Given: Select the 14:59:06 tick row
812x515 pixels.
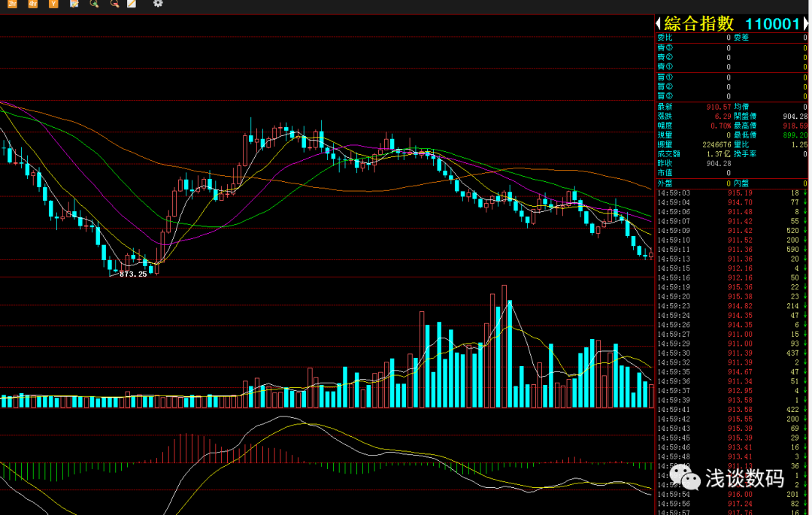Looking at the screenshot, I should tap(732, 212).
